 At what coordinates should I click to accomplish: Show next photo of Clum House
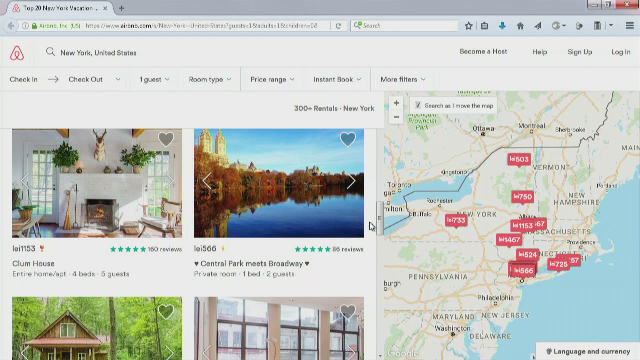tap(169, 181)
